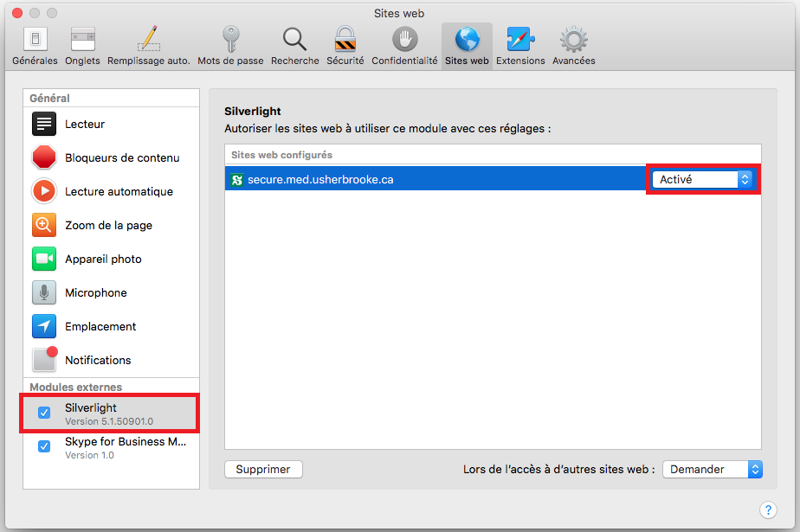Select Zoom de la page magnifier icon
The image size is (800, 532).
click(44, 226)
